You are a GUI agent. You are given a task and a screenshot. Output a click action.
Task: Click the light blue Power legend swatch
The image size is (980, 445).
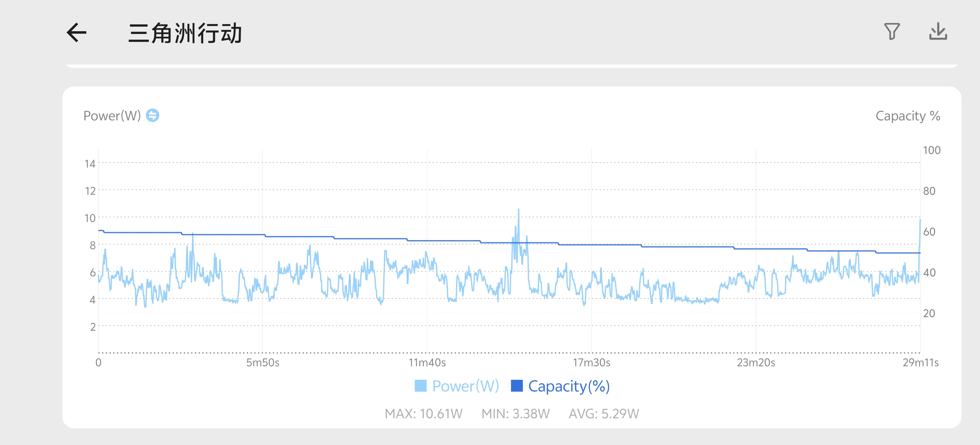tap(420, 386)
